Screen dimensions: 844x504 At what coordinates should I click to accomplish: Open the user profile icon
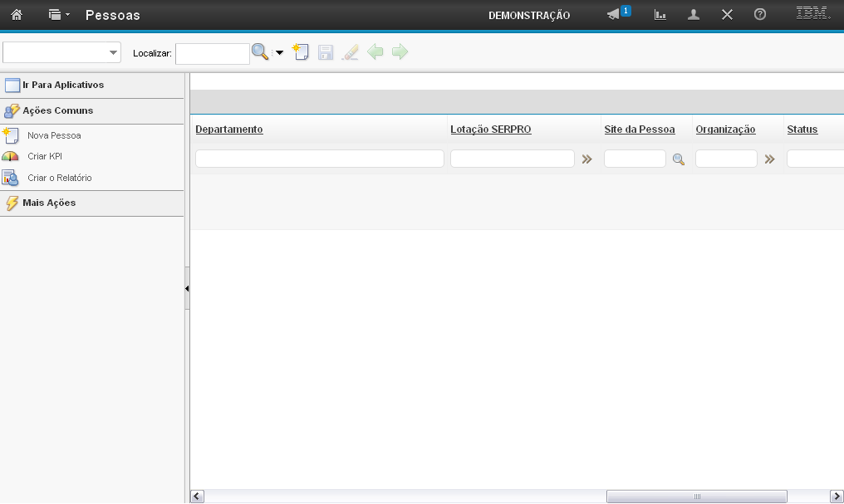(694, 15)
